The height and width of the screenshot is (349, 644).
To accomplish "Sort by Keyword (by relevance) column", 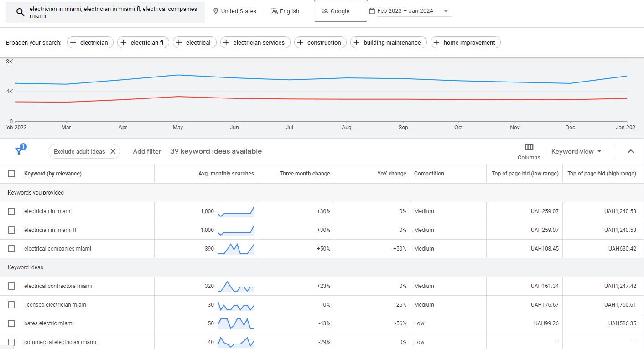I will [x=52, y=174].
